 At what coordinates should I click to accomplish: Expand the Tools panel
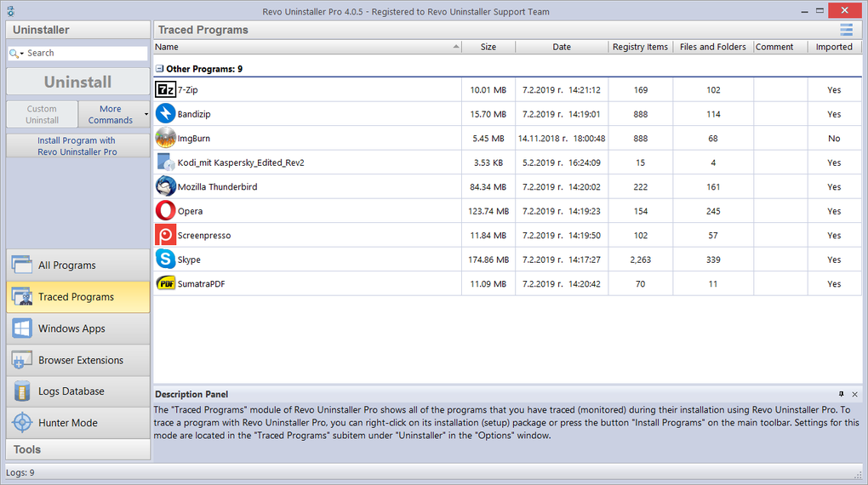(78, 449)
